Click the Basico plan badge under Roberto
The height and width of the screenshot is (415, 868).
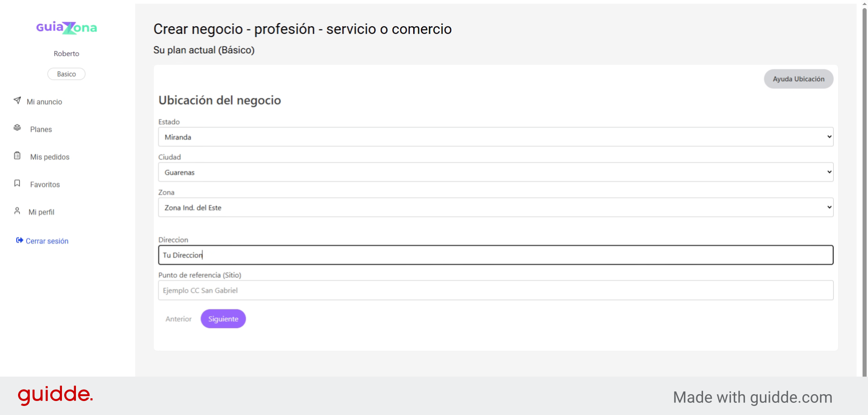click(x=66, y=74)
